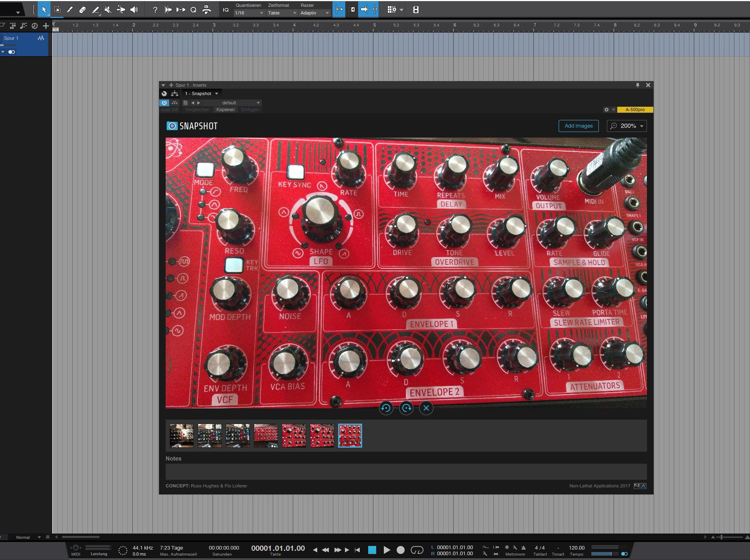The image size is (750, 560).
Task: Click the Snapshot camera logo
Action: point(172,126)
